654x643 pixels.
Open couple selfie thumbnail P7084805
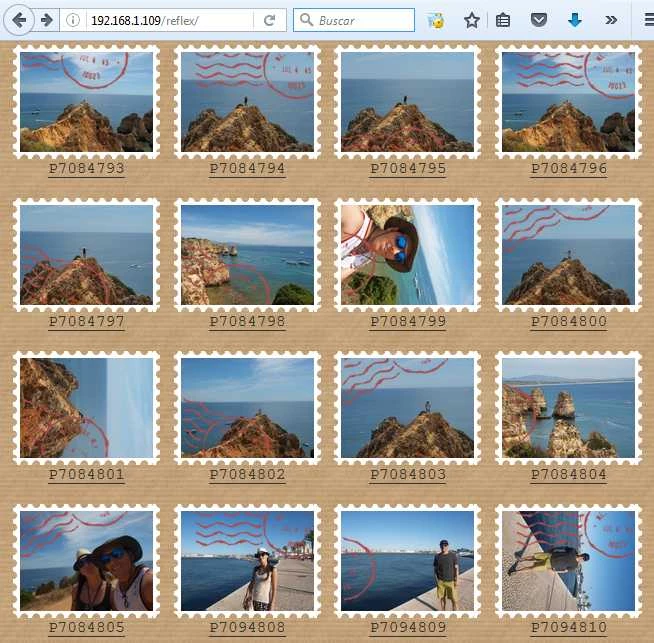coord(86,561)
